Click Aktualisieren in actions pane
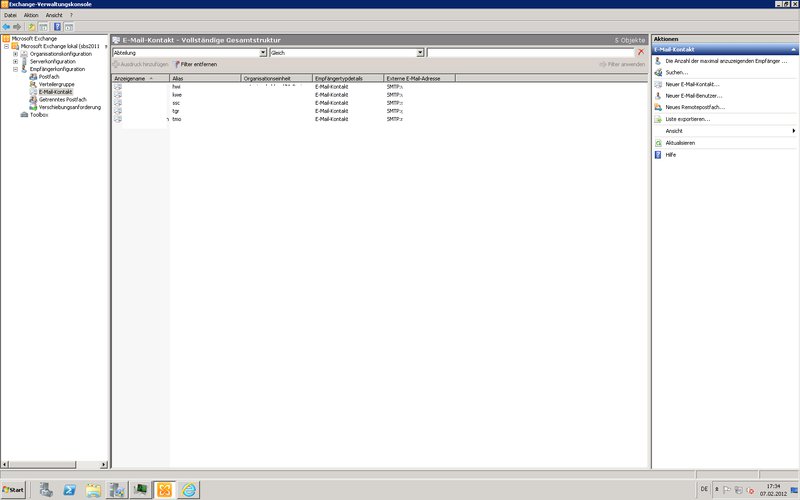The image size is (800, 500). point(680,143)
